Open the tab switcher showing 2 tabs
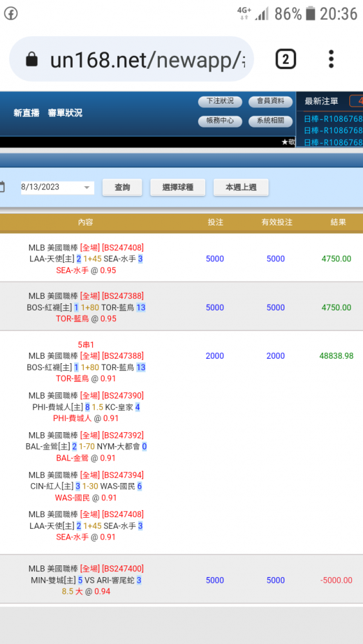The height and width of the screenshot is (644, 363). (x=286, y=59)
